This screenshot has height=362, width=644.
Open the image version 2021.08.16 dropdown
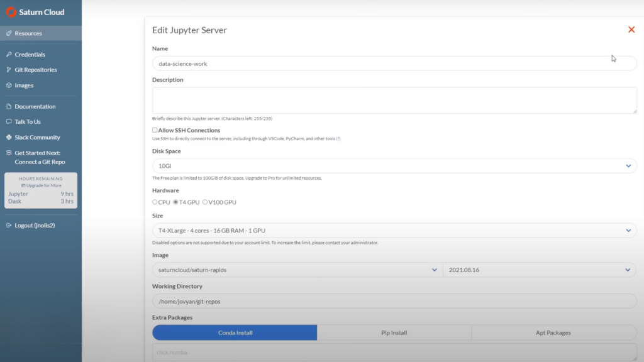540,270
